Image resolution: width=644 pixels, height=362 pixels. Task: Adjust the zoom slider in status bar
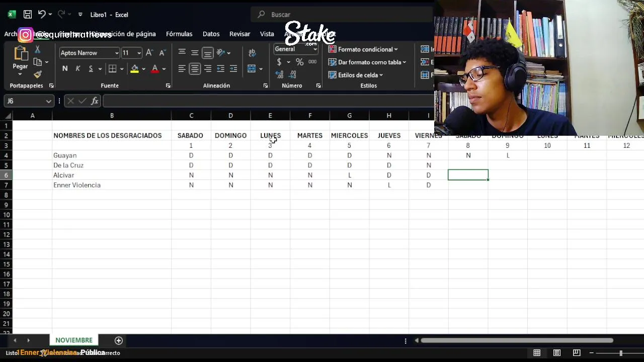[621, 353]
